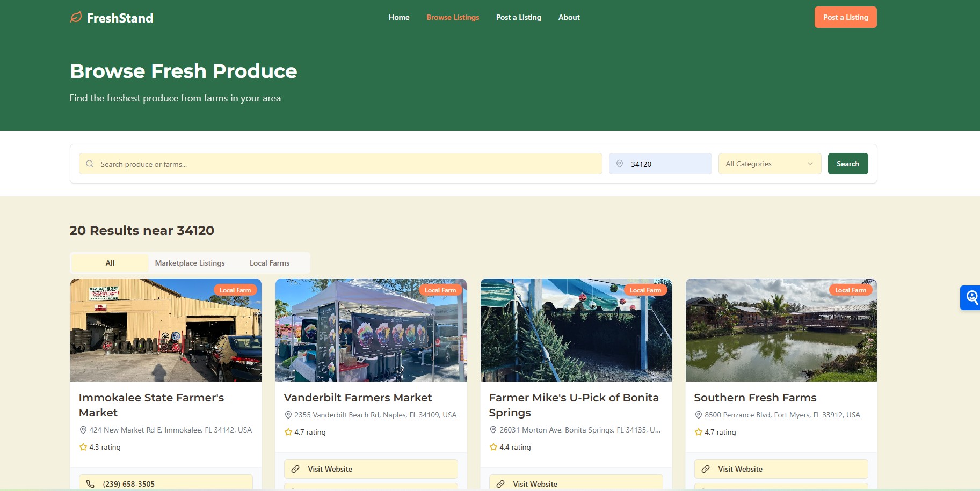Click the pin icon next to Morton Ave address
Screen dimensions: 980x491
tap(493, 430)
